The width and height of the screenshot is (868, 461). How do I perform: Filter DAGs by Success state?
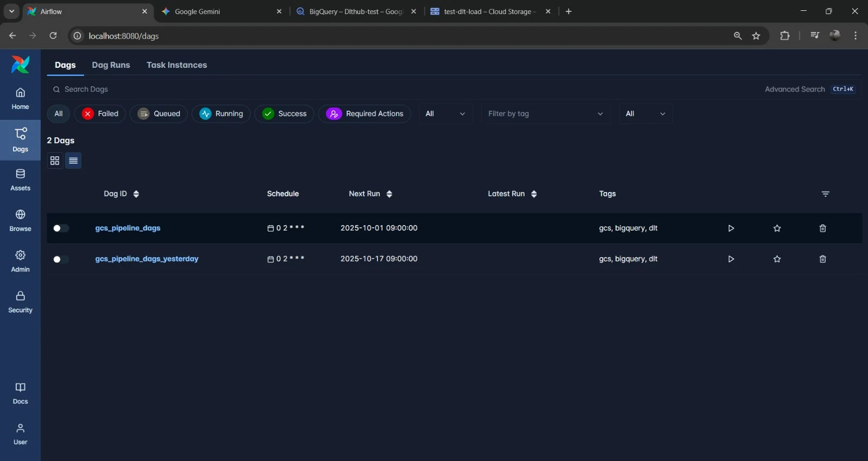pos(284,114)
